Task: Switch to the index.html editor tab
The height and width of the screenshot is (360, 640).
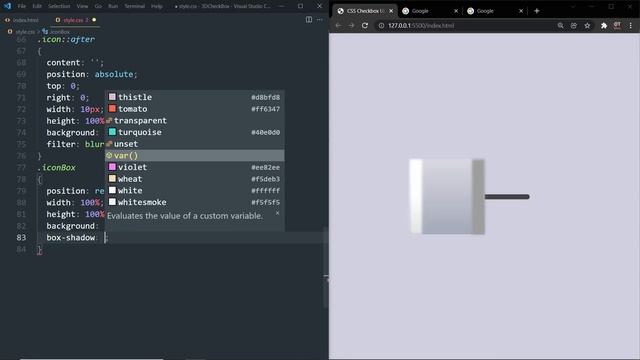Action: [22, 20]
